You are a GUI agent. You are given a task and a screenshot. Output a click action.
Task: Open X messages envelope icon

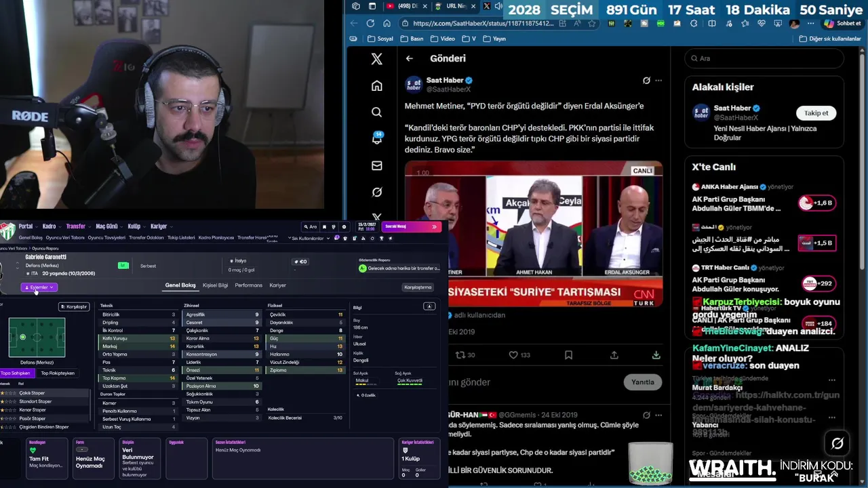377,165
